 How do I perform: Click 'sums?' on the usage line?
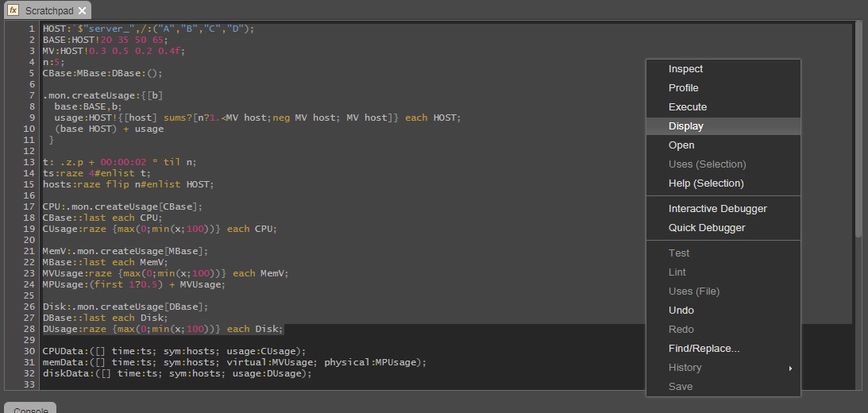tap(177, 118)
